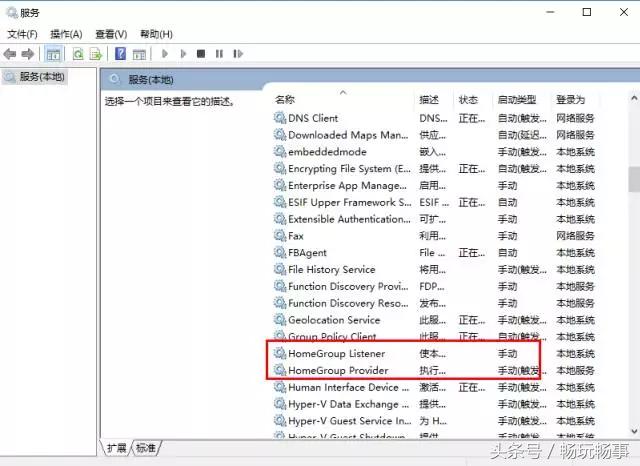The image size is (640, 466).
Task: Click the Pause service icon
Action: (x=219, y=53)
